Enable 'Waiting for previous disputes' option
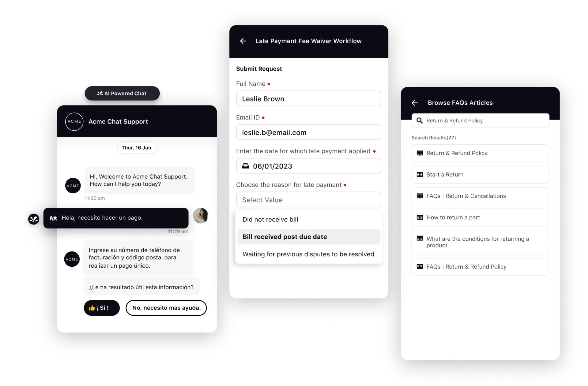 click(308, 254)
